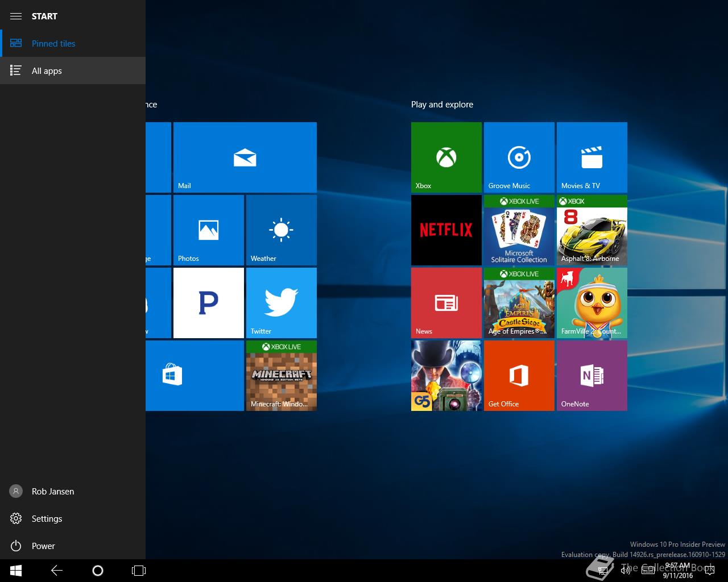Click the Windows Start button on taskbar
Screen dimensions: 728x582
[x=16, y=571]
